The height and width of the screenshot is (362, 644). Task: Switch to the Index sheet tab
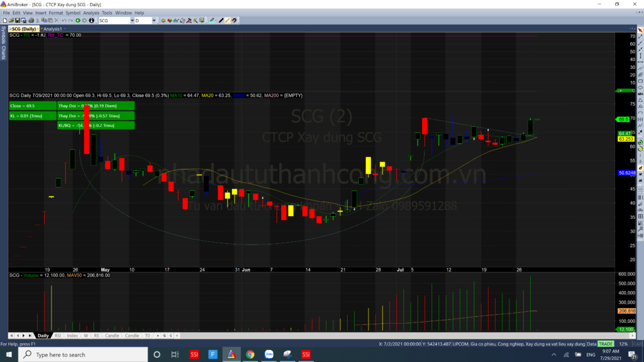72,336
